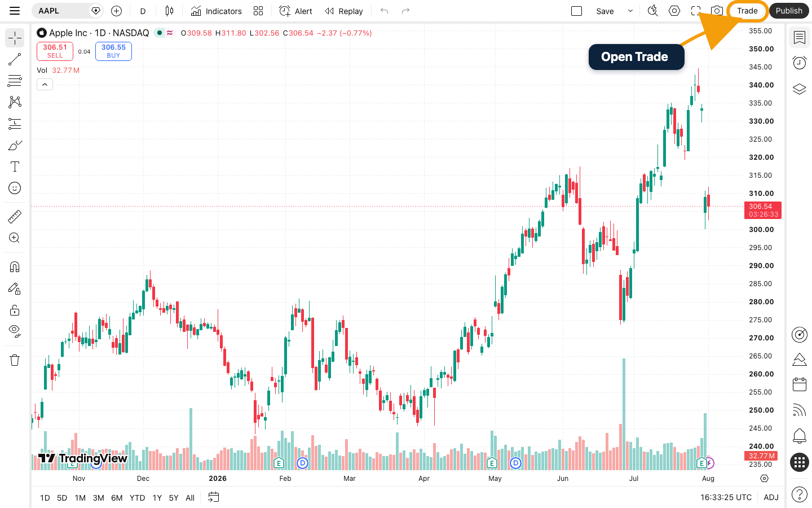Open the Indicators dialog
The width and height of the screenshot is (812, 508).
216,11
